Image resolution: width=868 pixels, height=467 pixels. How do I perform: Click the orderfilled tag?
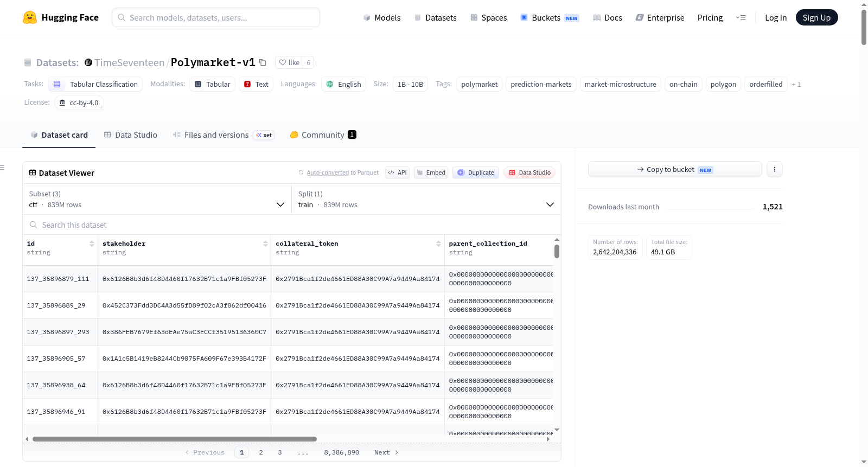[x=765, y=84]
